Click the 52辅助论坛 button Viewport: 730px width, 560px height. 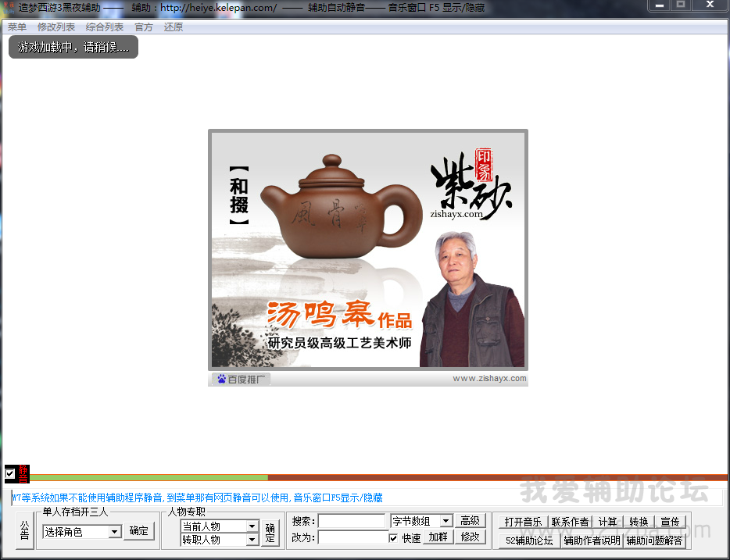point(529,540)
